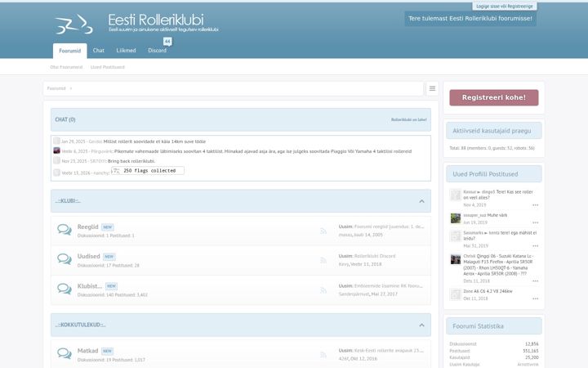
Task: Click 'Foorumi Statistika' heading
Action: click(x=478, y=326)
